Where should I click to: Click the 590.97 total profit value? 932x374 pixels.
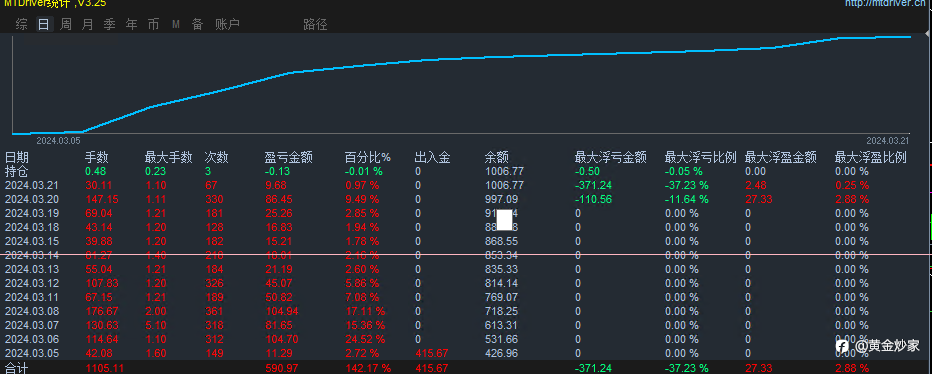pyautogui.click(x=282, y=369)
